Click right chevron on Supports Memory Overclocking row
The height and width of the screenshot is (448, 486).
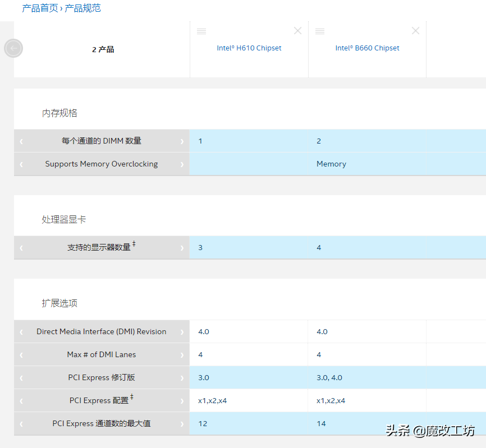182,164
